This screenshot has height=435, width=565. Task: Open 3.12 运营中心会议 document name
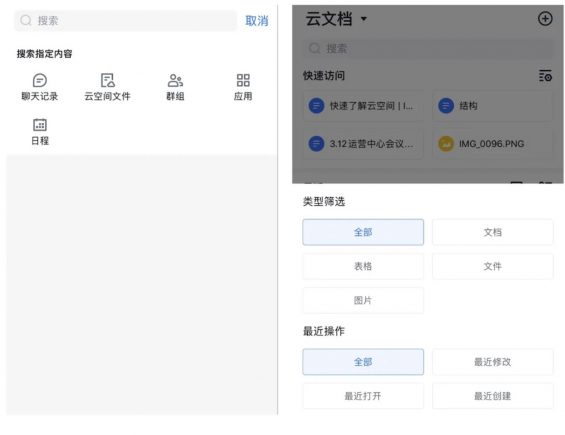(x=371, y=144)
